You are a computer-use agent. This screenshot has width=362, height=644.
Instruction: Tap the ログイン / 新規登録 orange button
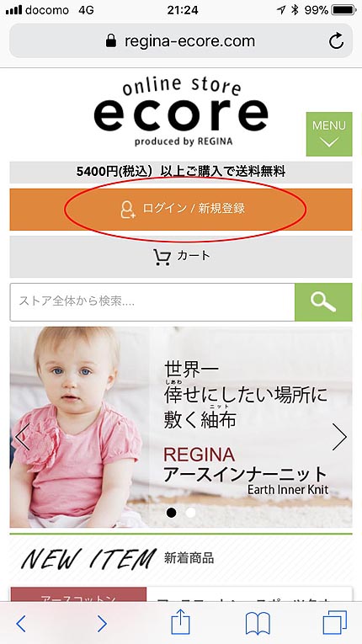[181, 209]
